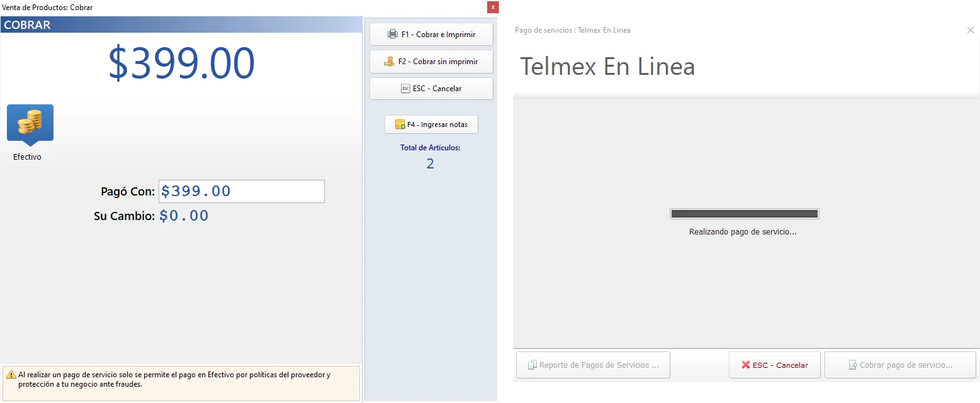Select the Pagó Con amount field
The height and width of the screenshot is (403, 980).
coord(241,191)
